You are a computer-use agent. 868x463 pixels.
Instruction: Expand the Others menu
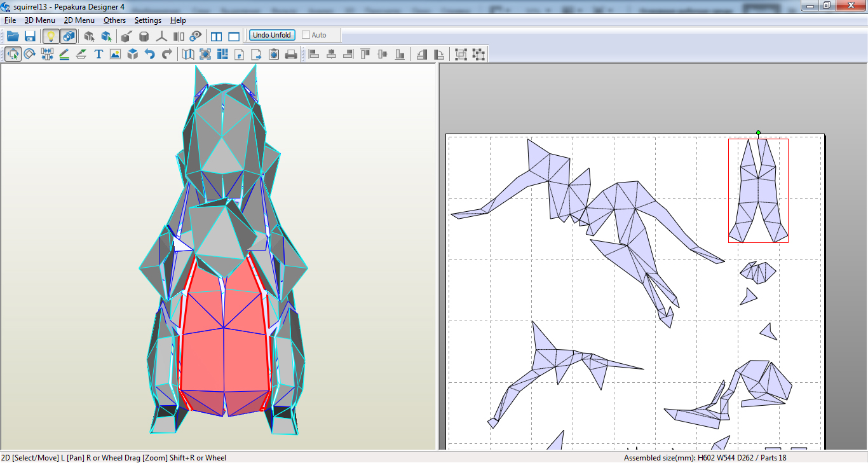point(114,20)
